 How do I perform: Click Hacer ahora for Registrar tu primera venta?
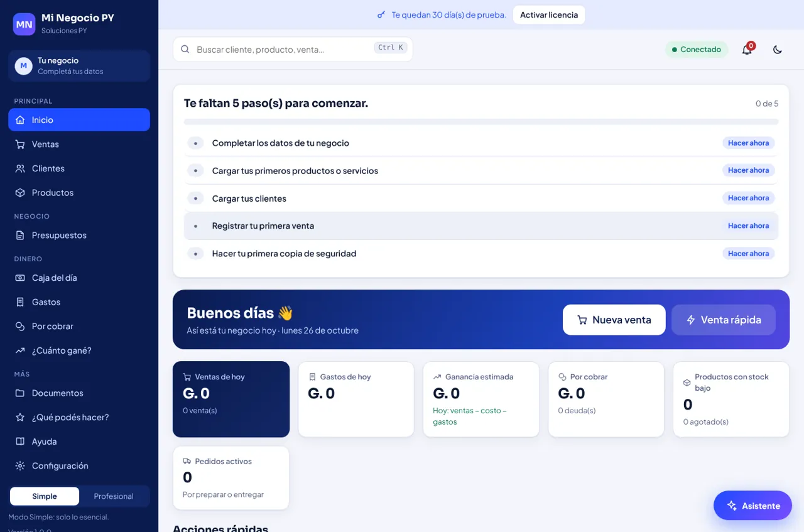coord(748,226)
